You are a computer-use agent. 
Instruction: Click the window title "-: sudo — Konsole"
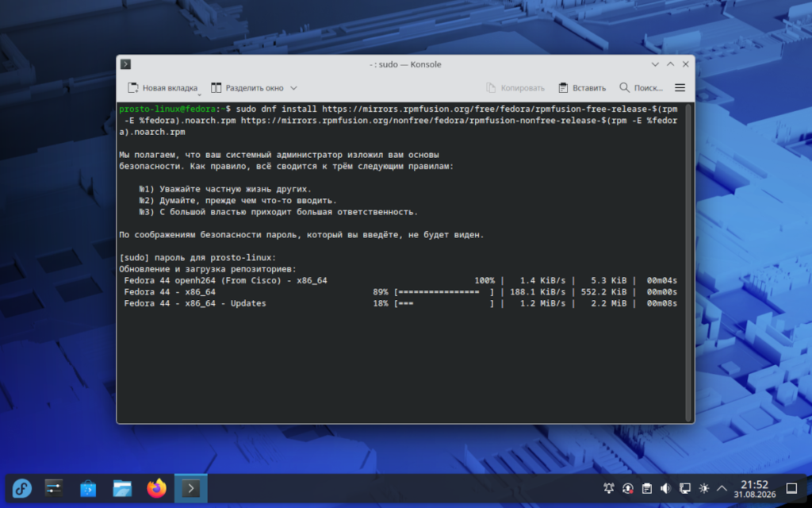[405, 64]
